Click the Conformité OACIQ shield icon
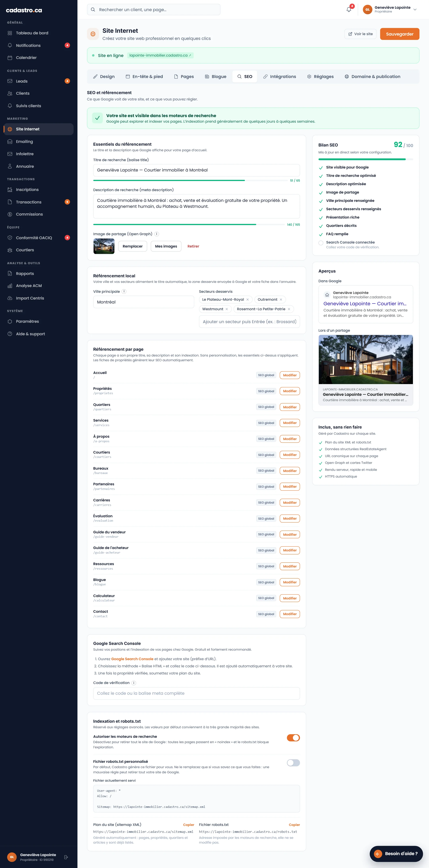Image resolution: width=429 pixels, height=868 pixels. click(10, 238)
